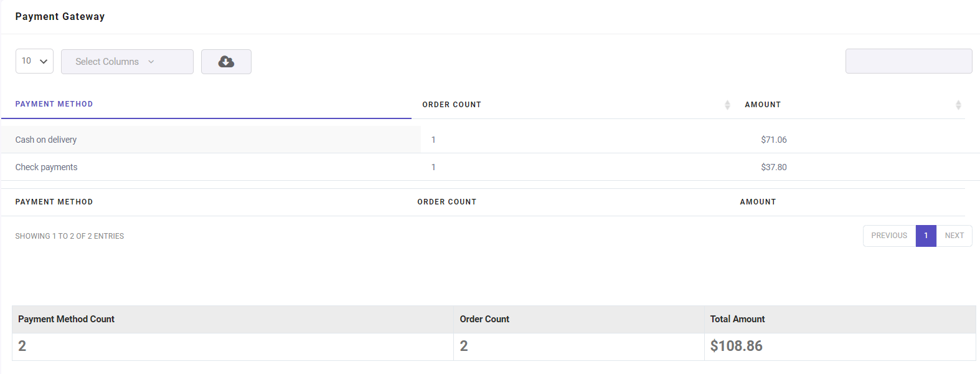Viewport: 980px width, 374px height.
Task: Go to the Next page
Action: click(954, 236)
